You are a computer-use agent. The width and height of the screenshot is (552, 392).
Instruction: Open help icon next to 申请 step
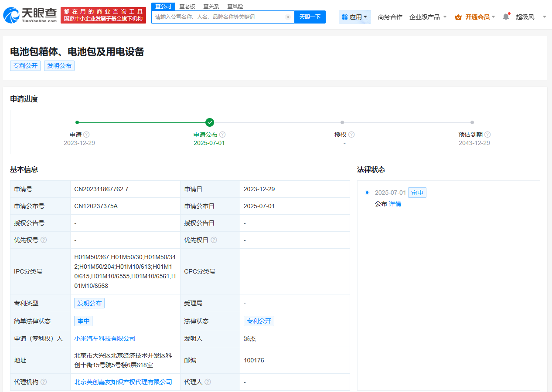click(86, 135)
